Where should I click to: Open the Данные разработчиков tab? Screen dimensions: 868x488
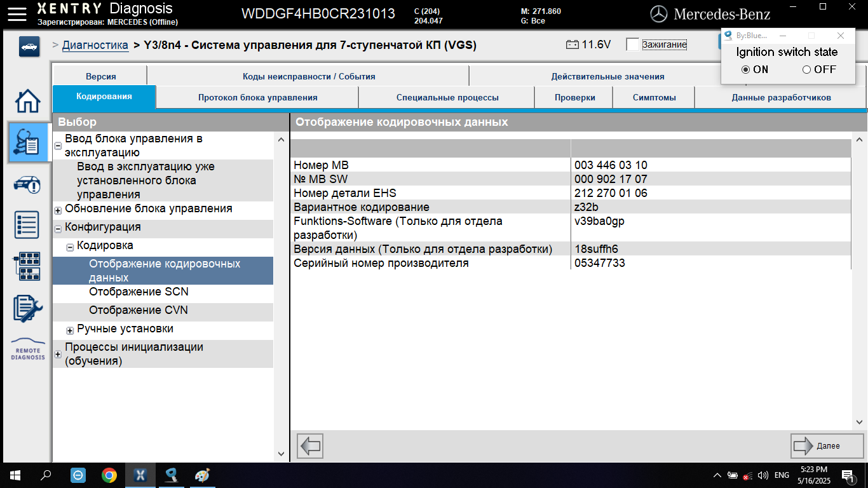pyautogui.click(x=781, y=97)
